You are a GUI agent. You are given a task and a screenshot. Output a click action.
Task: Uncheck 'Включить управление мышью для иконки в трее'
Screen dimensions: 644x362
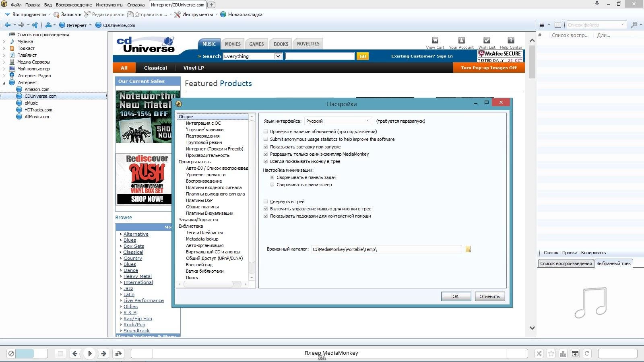(266, 209)
